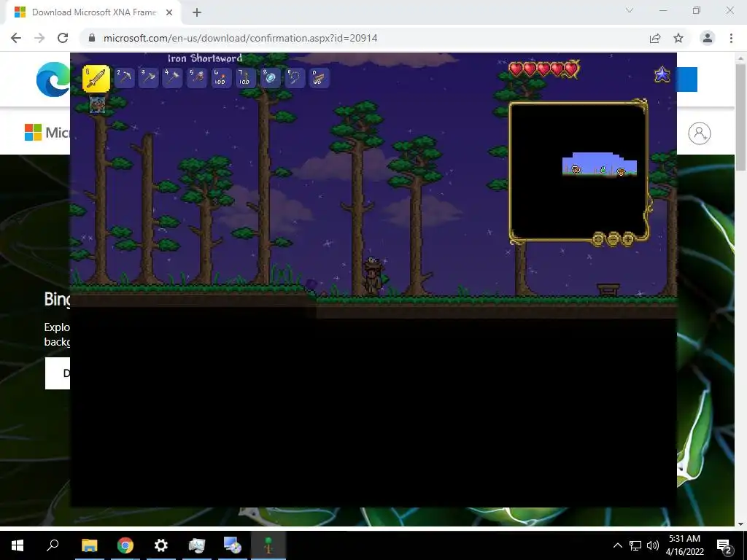The height and width of the screenshot is (560, 747).
Task: Share this page via Chrome share icon
Action: click(x=655, y=38)
